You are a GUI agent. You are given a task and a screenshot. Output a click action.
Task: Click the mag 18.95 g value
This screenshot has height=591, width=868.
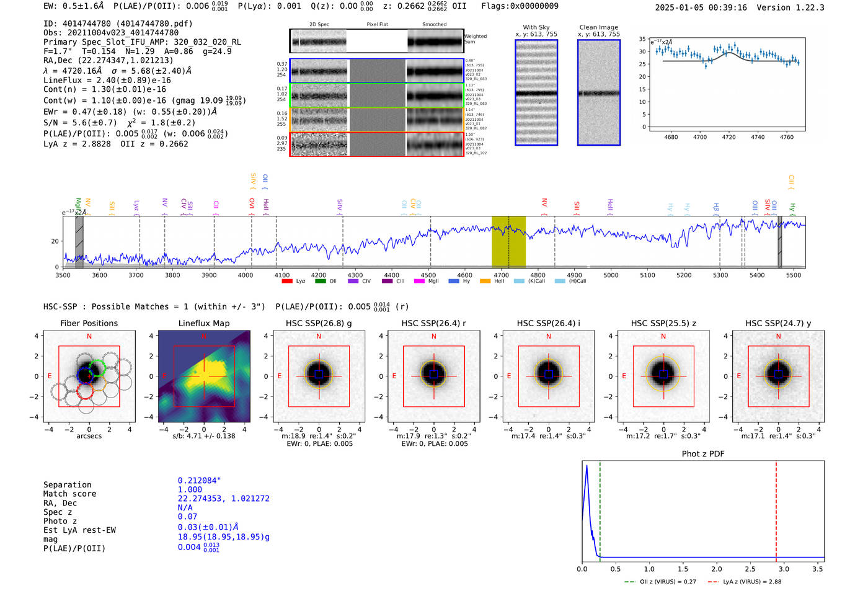(x=224, y=537)
